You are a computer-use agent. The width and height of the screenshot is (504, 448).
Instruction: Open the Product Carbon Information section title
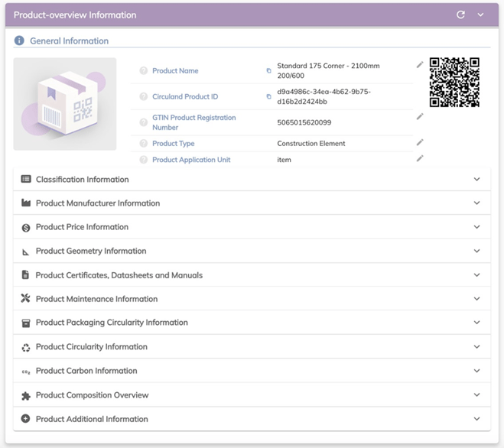[86, 371]
